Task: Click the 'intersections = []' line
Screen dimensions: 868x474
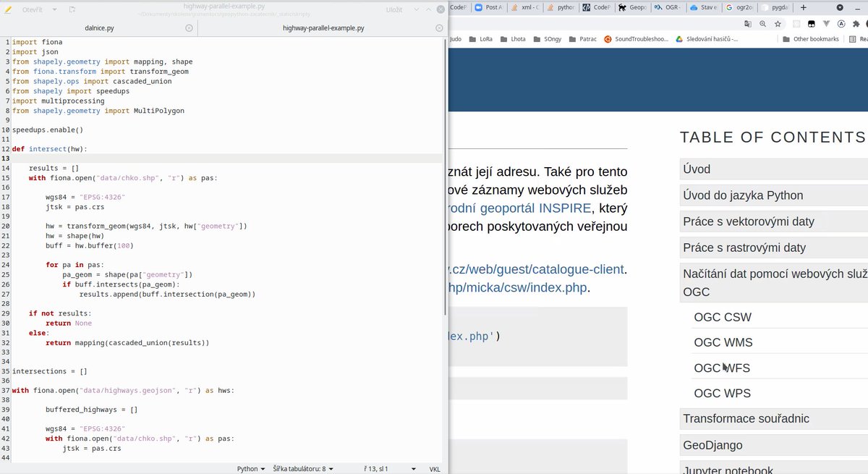Action: click(49, 371)
